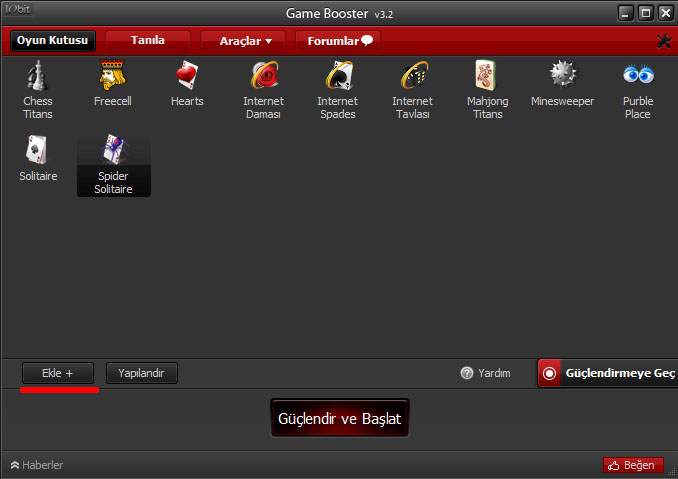Screen dimensions: 678x479
Task: Select the Minesweeper mine icon
Action: point(563,74)
